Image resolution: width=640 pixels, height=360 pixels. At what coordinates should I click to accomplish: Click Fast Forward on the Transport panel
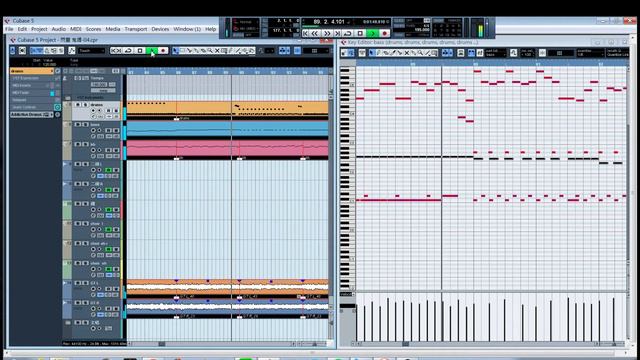pos(327,33)
